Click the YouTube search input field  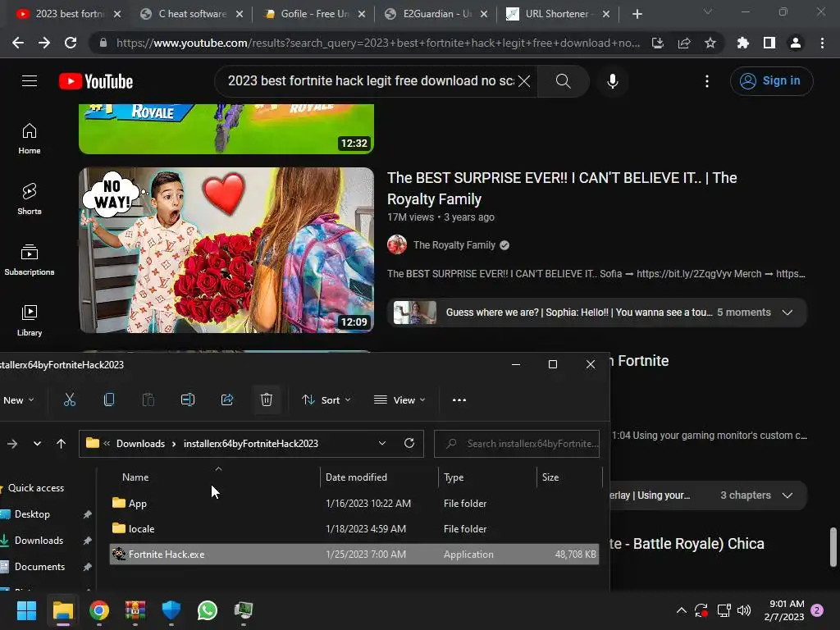371,81
